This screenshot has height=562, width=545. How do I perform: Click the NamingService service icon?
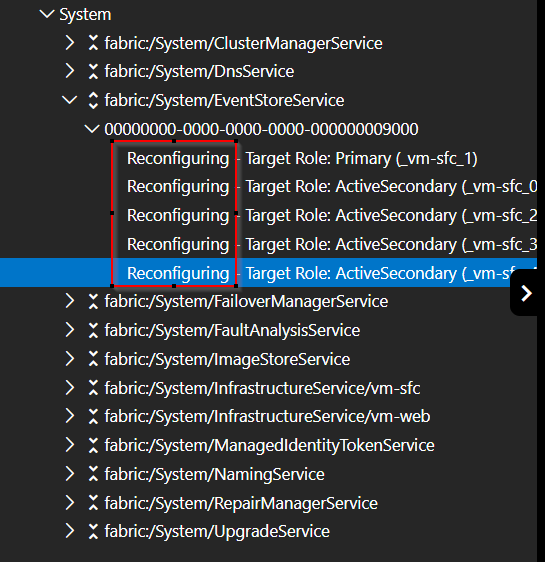click(x=93, y=474)
